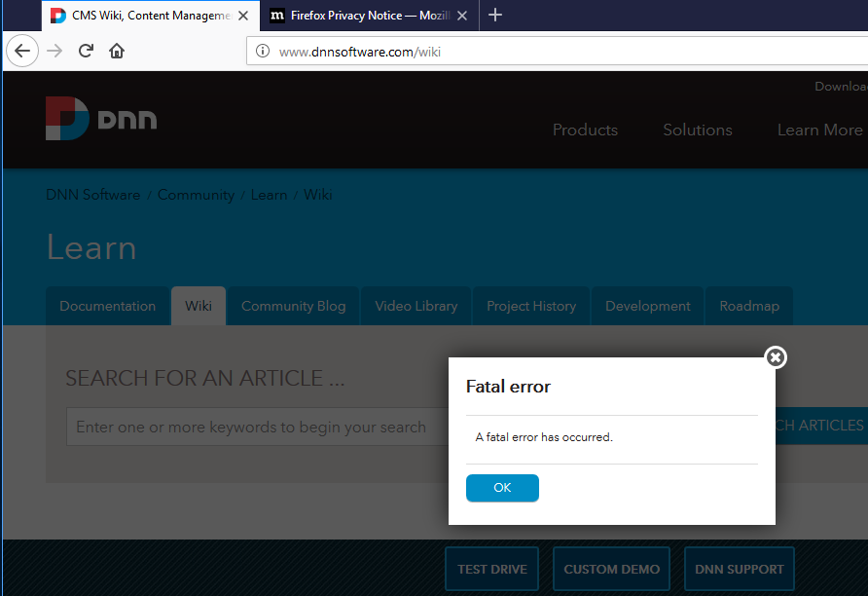868x596 pixels.
Task: Follow the Community breadcrumb link
Action: point(196,195)
